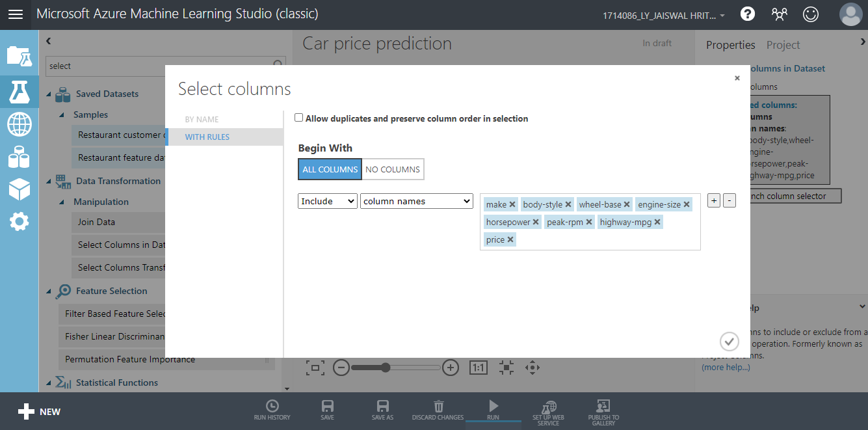Select ALL COLUMNS begin-with option
This screenshot has height=430, width=868.
point(330,169)
